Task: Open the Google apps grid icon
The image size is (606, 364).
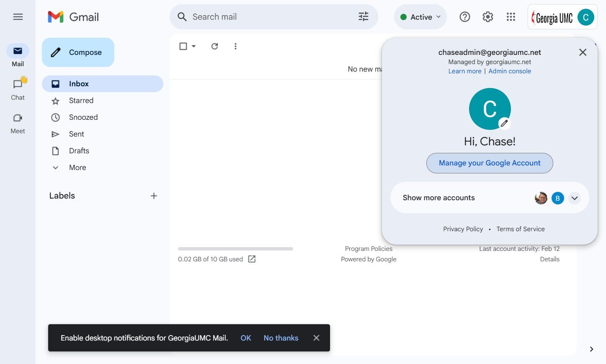Action: pos(511,17)
